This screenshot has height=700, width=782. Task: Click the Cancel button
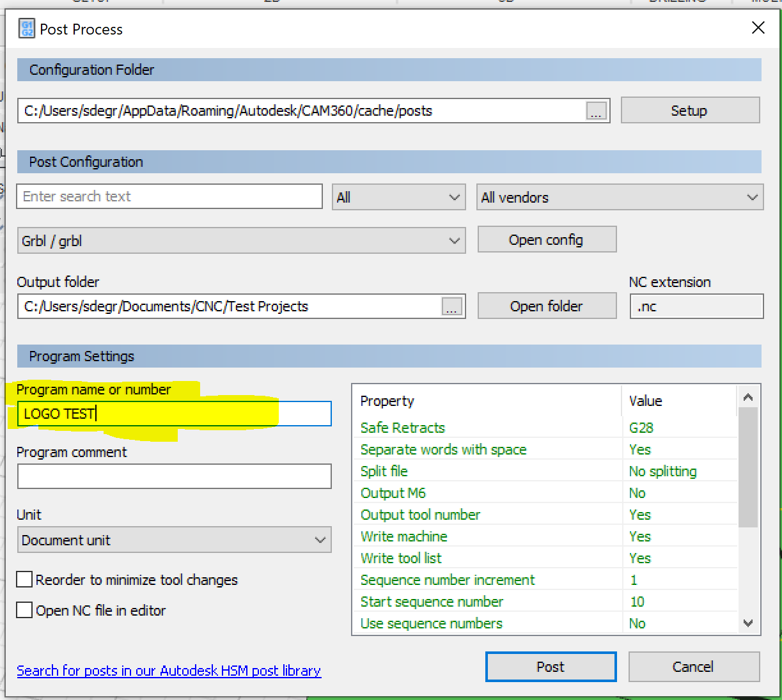pyautogui.click(x=693, y=667)
